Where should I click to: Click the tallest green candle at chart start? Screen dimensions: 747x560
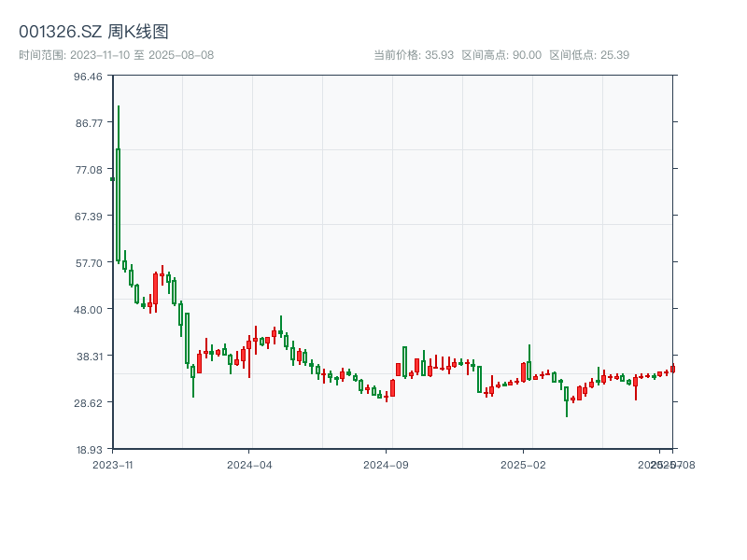pos(119,203)
